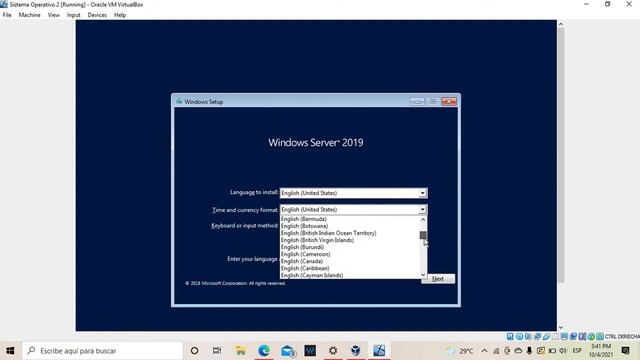This screenshot has width=640, height=360.
Task: Open the Help menu
Action: point(120,15)
